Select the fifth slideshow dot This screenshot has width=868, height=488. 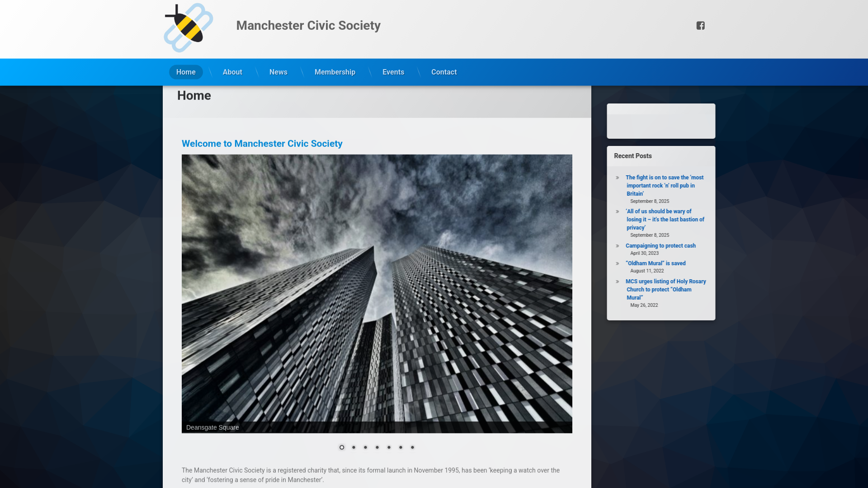pos(389,447)
